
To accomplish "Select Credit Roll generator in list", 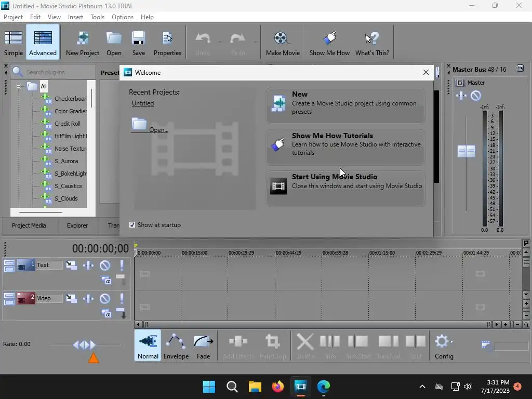I will 67,124.
